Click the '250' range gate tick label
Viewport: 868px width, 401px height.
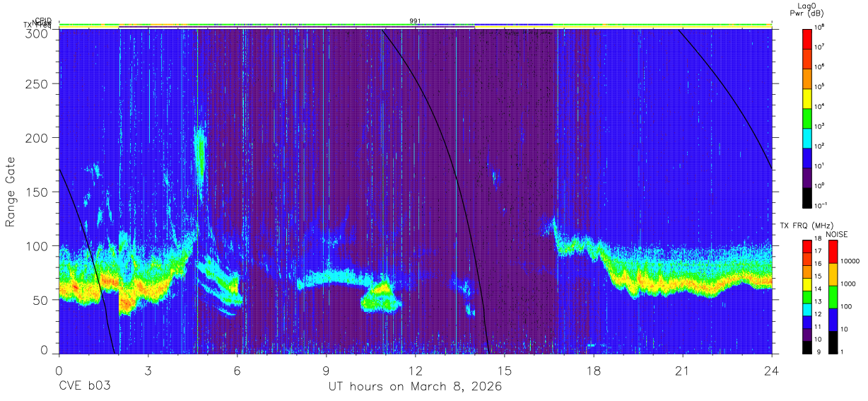click(x=37, y=84)
